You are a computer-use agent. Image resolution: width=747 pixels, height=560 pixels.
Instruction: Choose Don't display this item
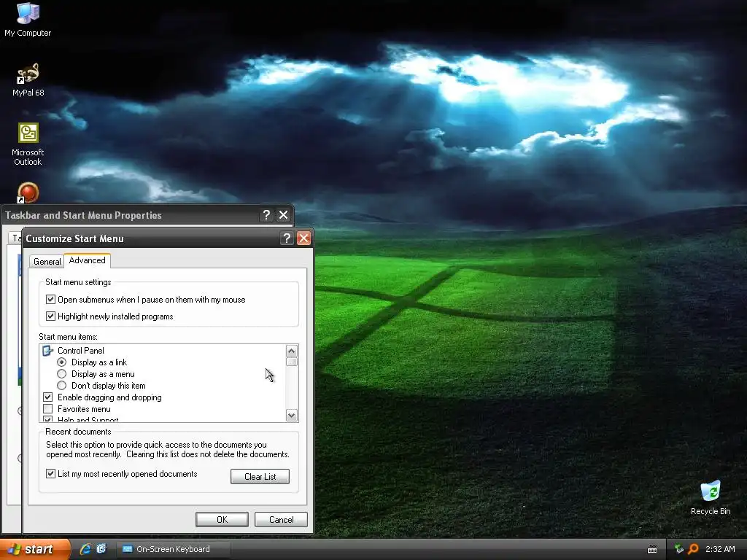coord(61,386)
